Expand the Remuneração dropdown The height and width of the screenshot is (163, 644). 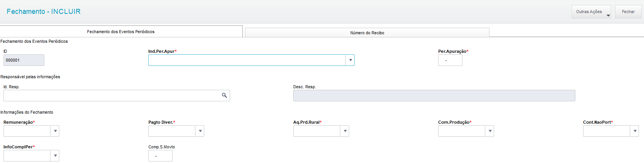pos(55,131)
